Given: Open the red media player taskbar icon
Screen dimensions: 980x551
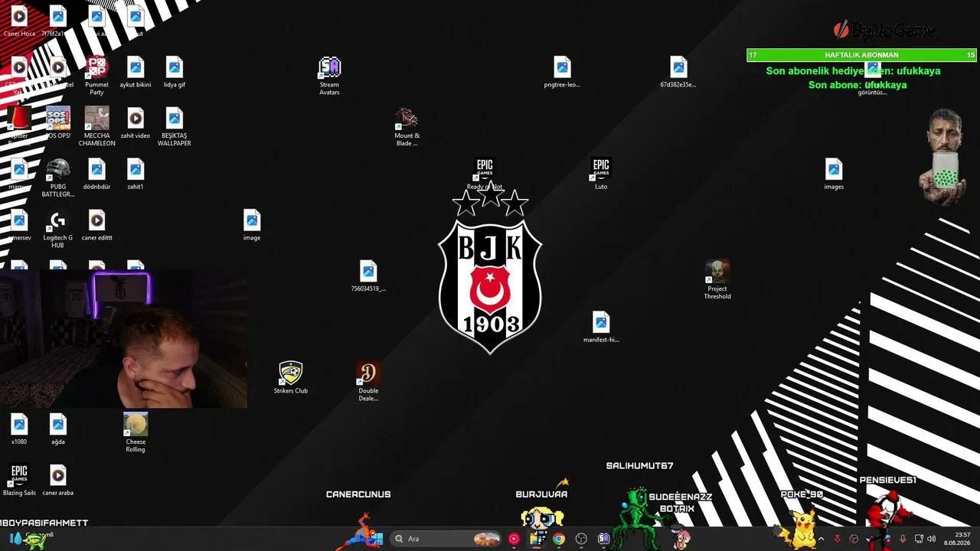Looking at the screenshot, I should coord(514,539).
